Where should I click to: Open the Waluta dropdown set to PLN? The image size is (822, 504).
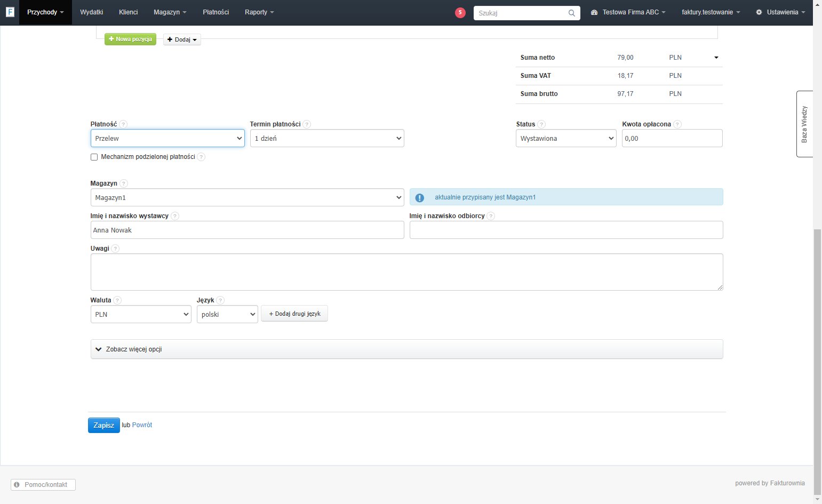click(x=141, y=314)
